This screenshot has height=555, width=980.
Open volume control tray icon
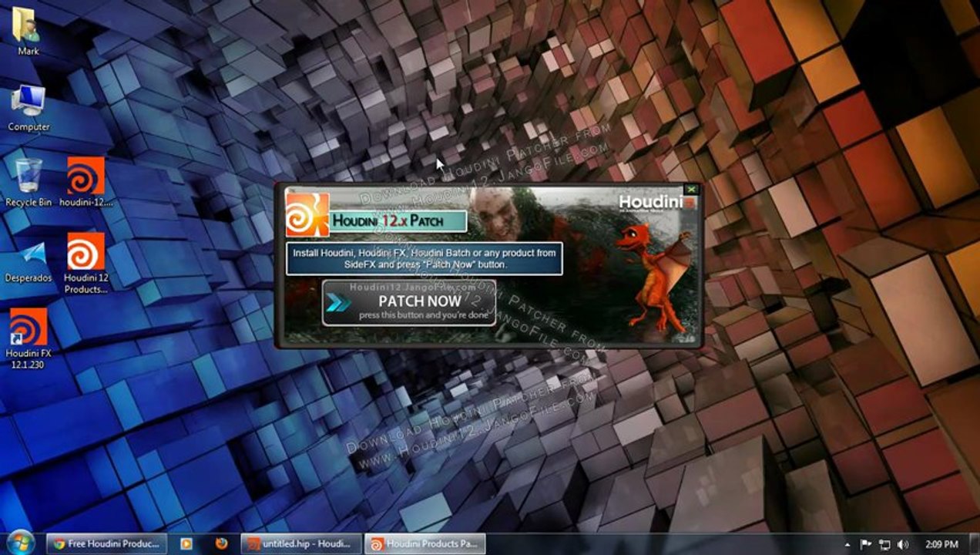pos(903,544)
